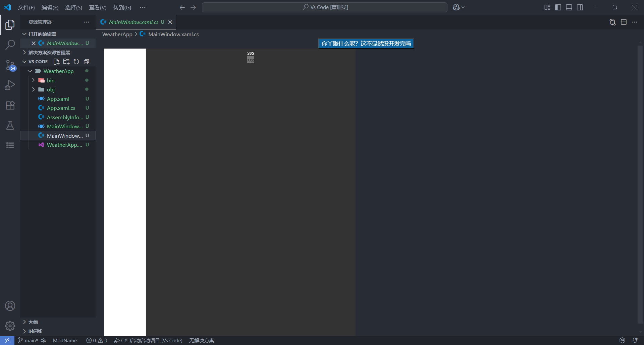Image resolution: width=644 pixels, height=345 pixels.
Task: Click the notifications bell in status bar
Action: pyautogui.click(x=635, y=340)
